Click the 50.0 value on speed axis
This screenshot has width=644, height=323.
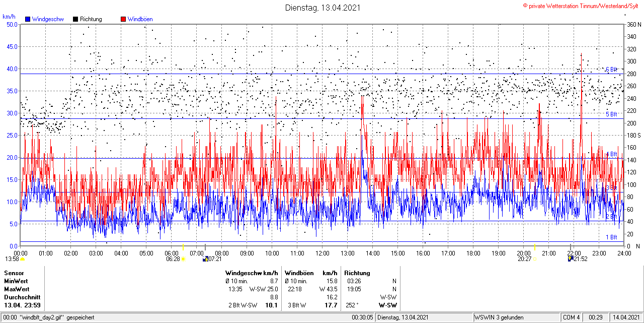12,24
